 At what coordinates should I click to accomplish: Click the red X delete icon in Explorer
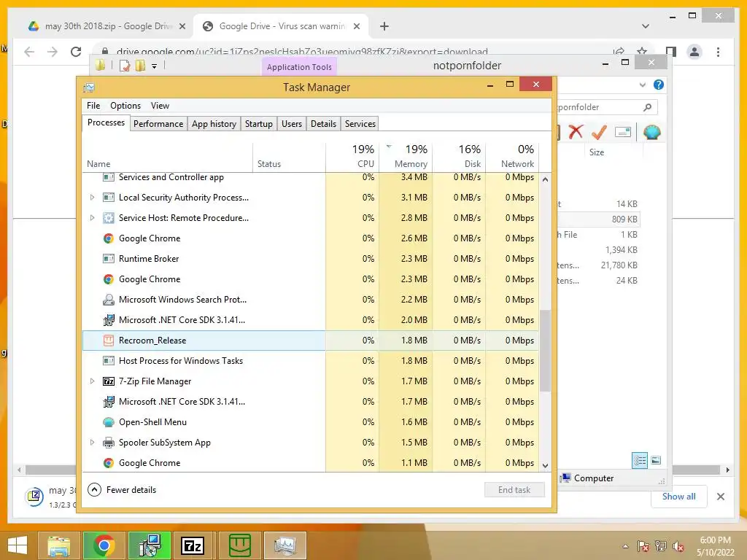coord(576,132)
